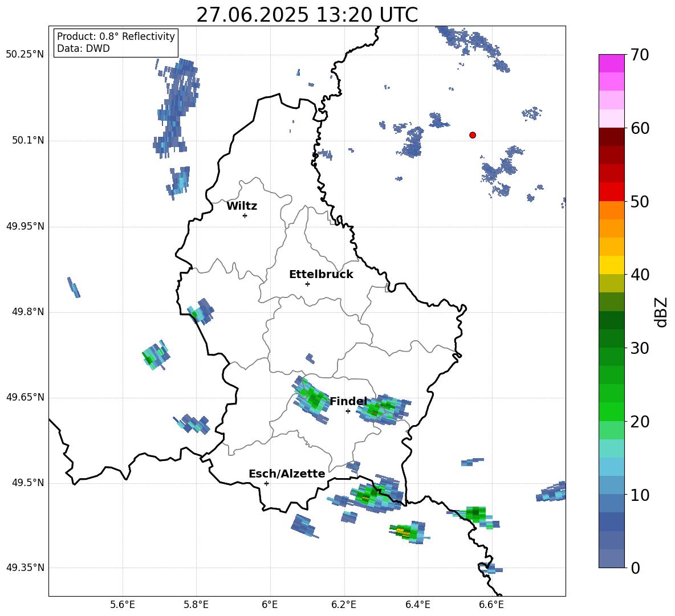Screen dimensions: 675x616
Task: Click the Wiltz location cross marker
Action: [x=245, y=215]
